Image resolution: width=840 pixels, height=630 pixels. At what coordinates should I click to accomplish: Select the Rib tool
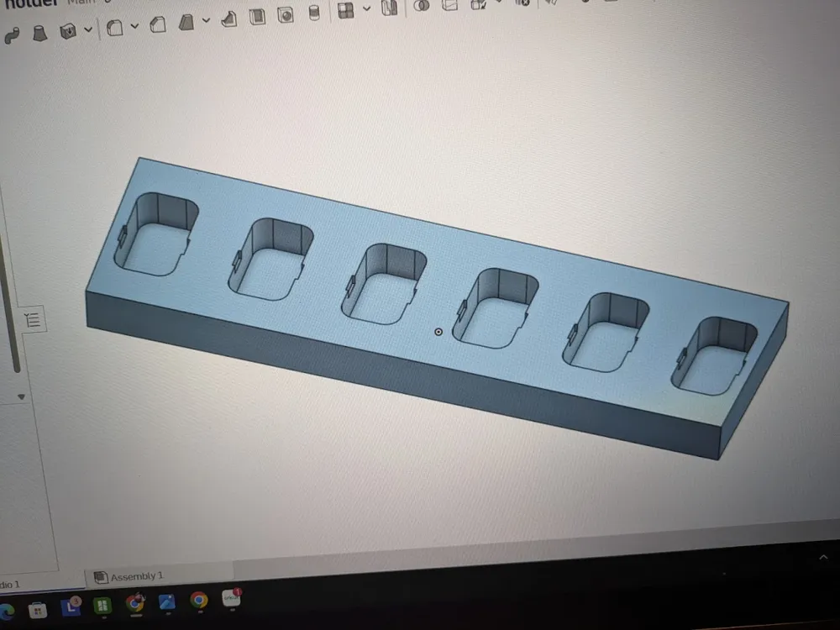[229, 18]
